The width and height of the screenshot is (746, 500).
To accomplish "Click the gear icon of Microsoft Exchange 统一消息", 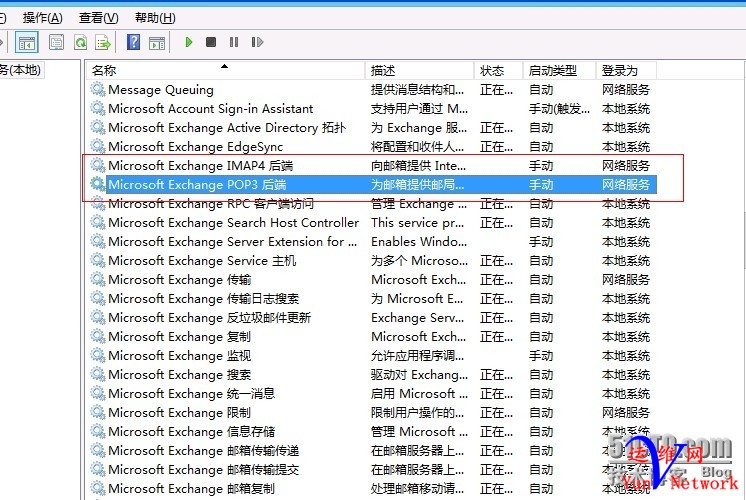I will coord(98,393).
